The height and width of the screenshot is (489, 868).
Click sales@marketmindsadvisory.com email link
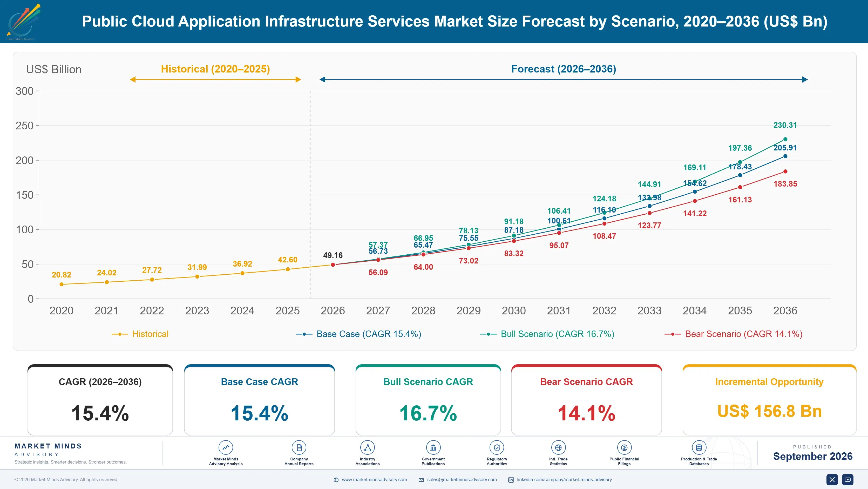[462, 480]
